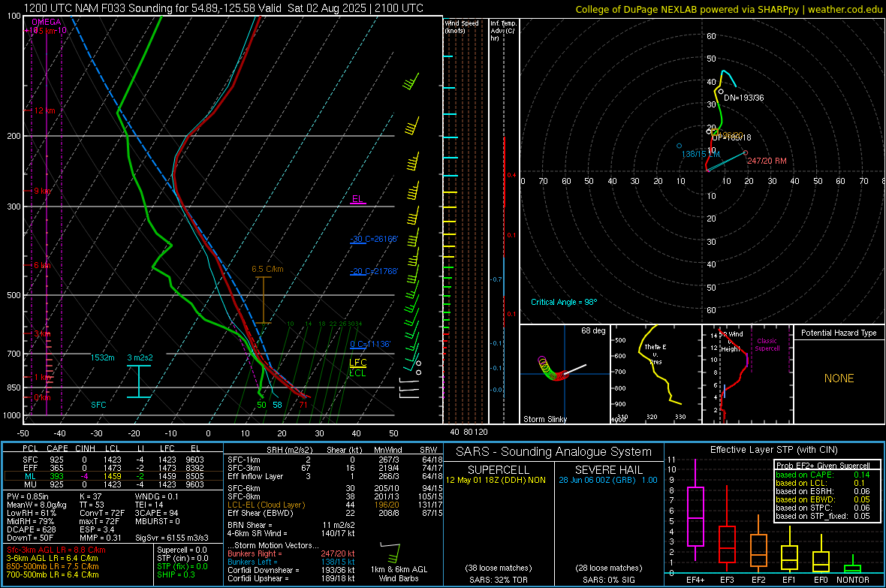The width and height of the screenshot is (886, 588).
Task: Click the SigSvr = 6155 m3/s3 value
Action: pos(172,538)
